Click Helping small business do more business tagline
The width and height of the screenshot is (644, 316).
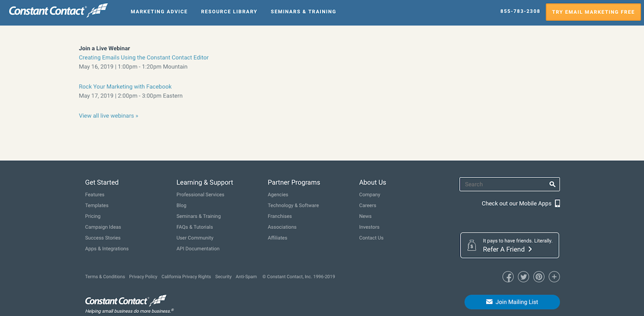[129, 311]
